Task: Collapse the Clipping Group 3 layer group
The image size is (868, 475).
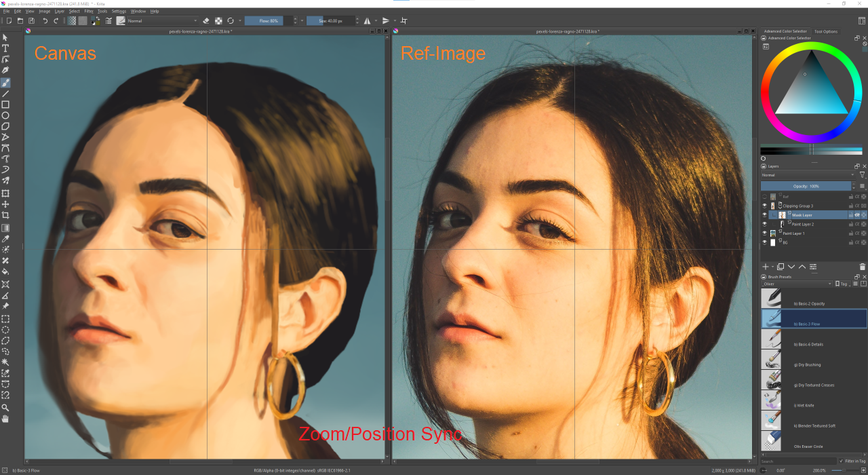Action: pyautogui.click(x=780, y=208)
